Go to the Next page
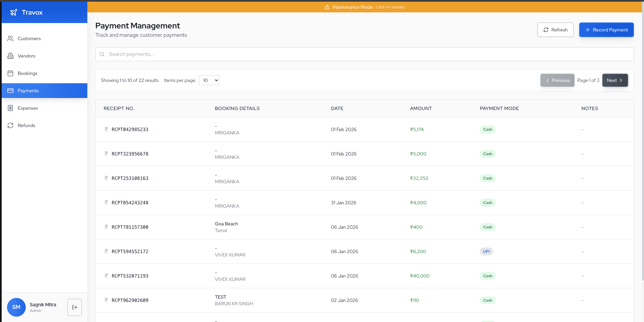The image size is (644, 322). coord(615,80)
